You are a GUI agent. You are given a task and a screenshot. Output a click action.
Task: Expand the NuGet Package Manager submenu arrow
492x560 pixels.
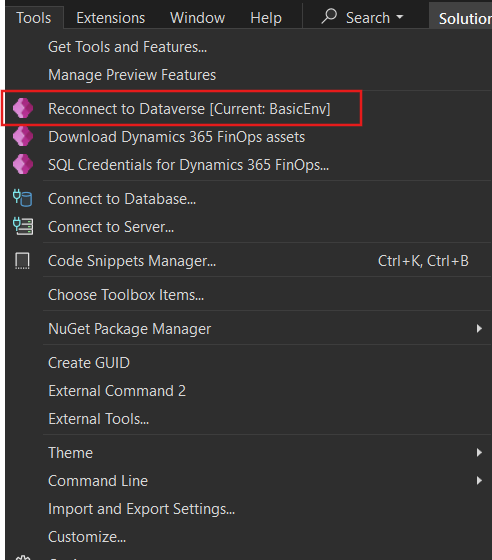click(479, 329)
